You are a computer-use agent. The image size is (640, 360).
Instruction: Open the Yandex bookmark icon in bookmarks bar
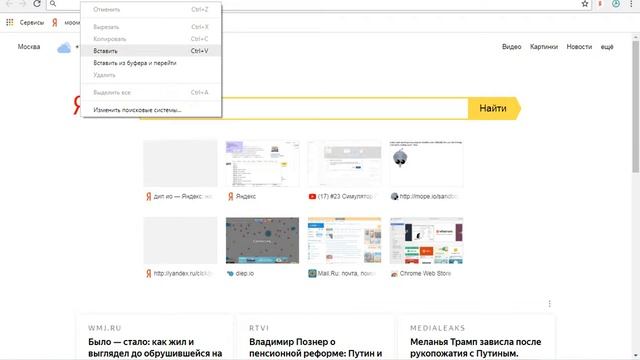click(55, 22)
